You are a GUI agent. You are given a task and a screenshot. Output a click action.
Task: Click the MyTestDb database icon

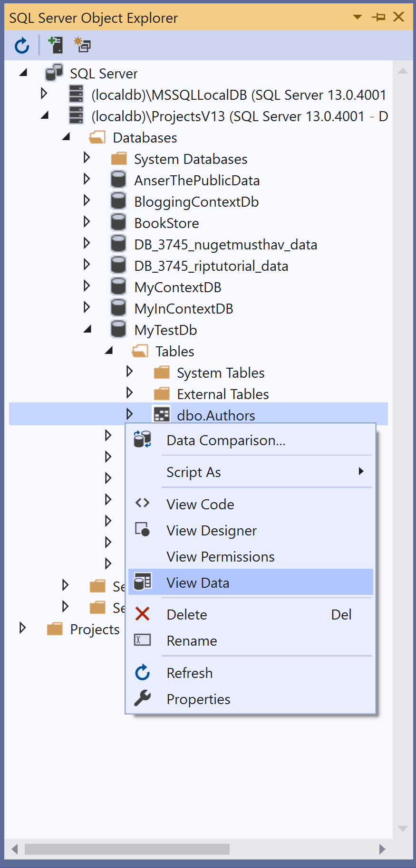point(118,329)
